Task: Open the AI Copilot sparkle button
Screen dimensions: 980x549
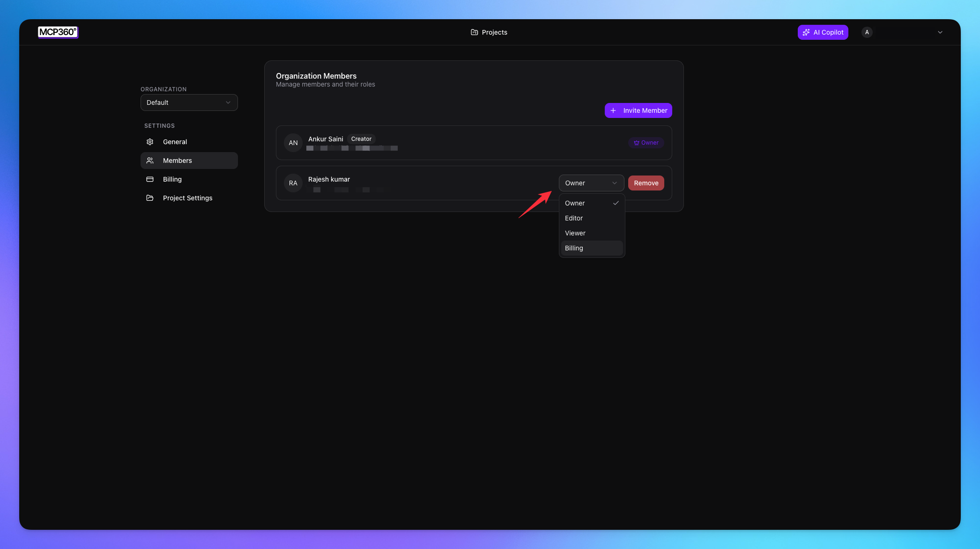Action: 823,32
